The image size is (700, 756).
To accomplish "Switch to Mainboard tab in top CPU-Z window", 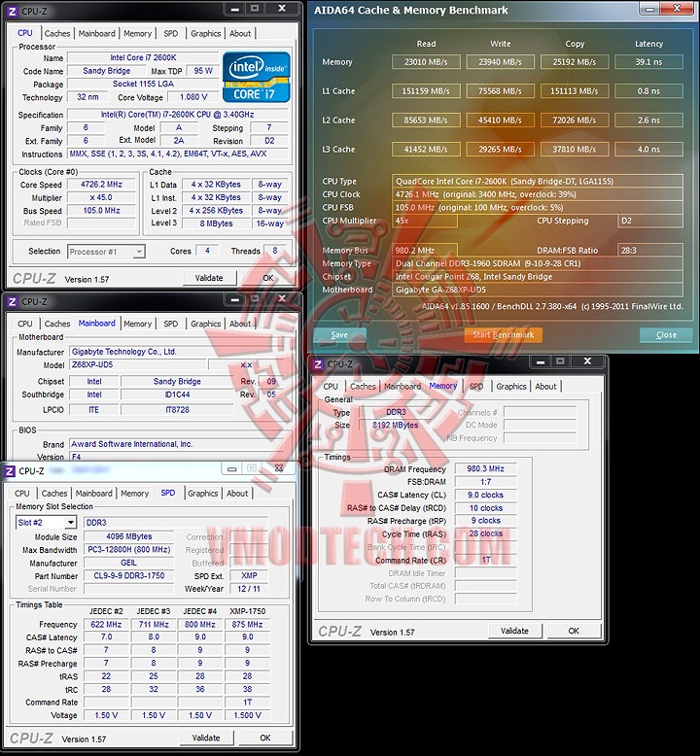I will coord(97,34).
